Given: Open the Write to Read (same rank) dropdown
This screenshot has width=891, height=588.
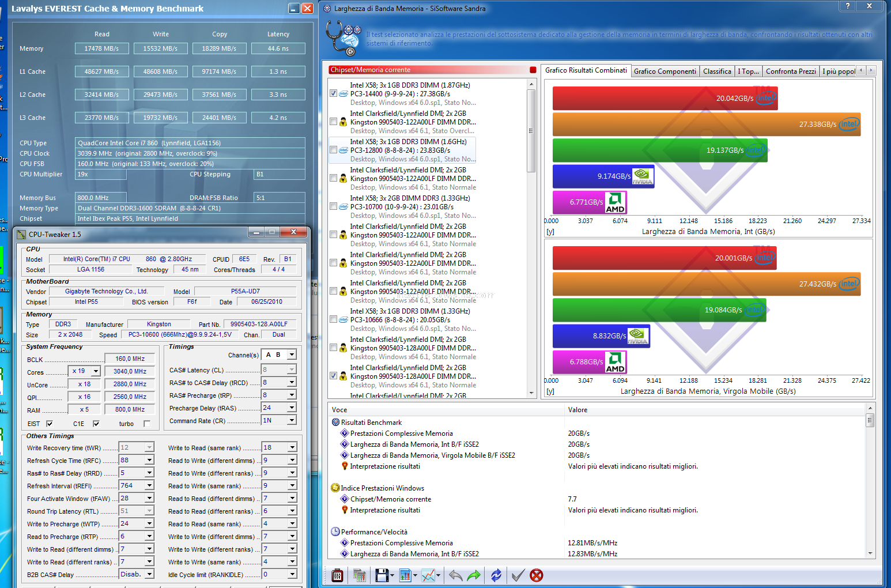Looking at the screenshot, I should [x=292, y=447].
